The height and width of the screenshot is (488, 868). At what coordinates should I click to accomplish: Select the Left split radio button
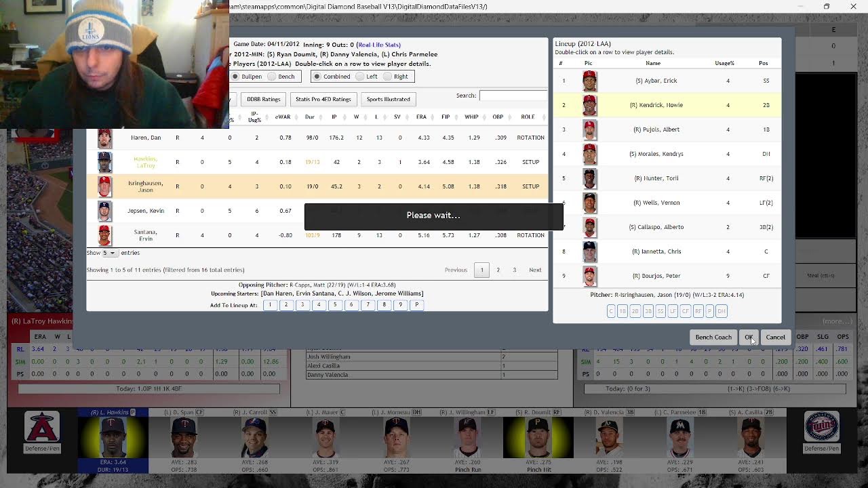point(360,77)
